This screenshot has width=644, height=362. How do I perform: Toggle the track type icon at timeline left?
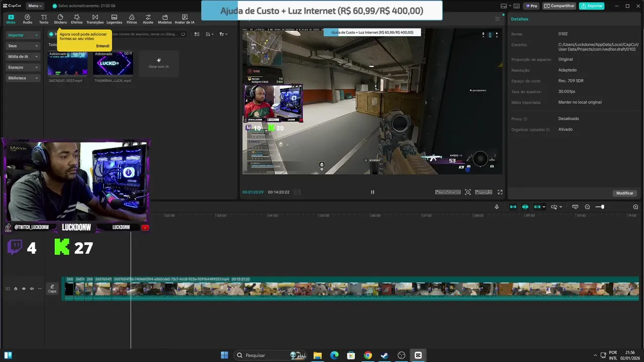[8, 289]
